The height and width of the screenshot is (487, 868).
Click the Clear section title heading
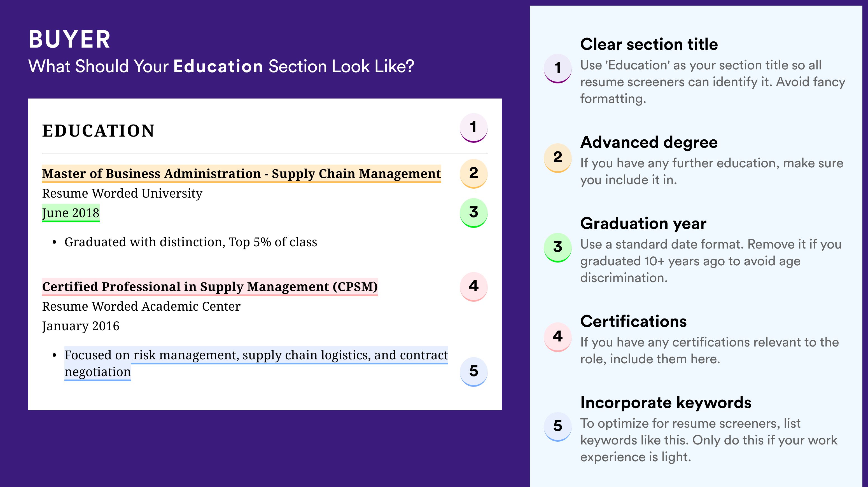(649, 44)
